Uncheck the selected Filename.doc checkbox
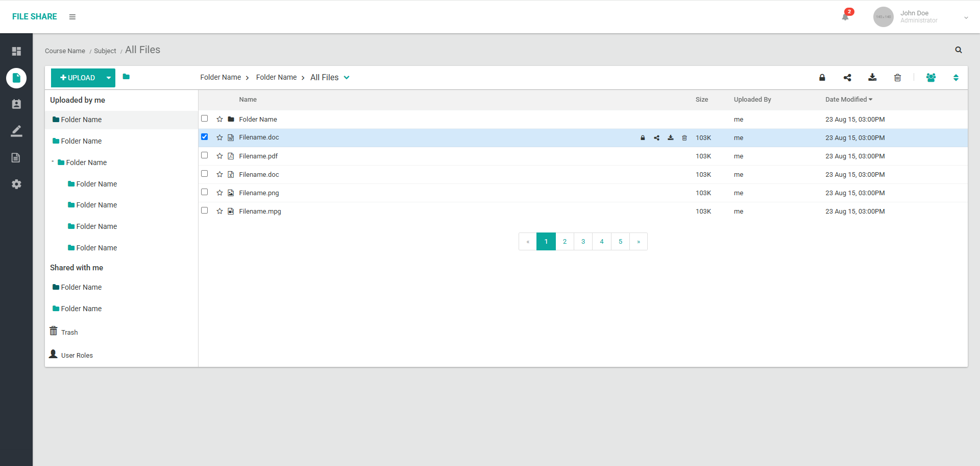 tap(205, 137)
